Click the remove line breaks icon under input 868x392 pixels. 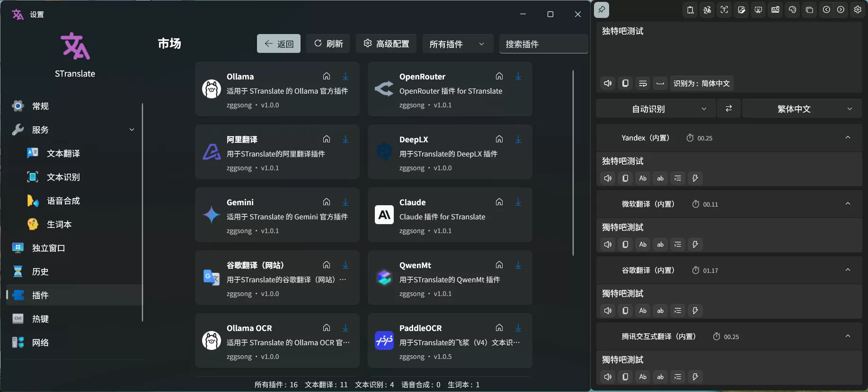point(643,83)
